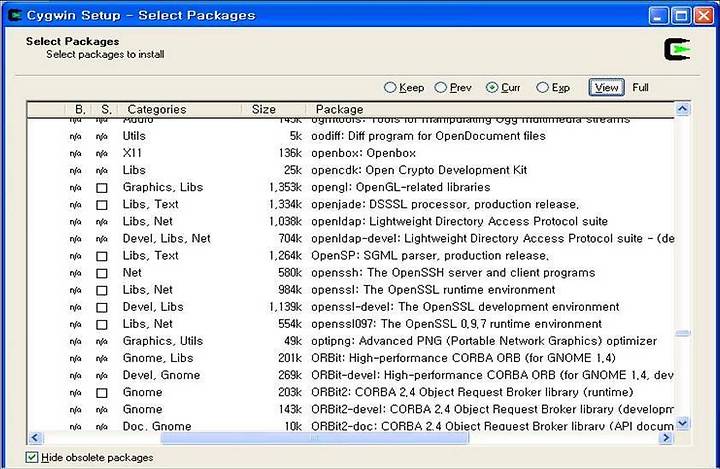The width and height of the screenshot is (720, 469).
Task: Click the Devel, Libs, Net category cell
Action: [x=166, y=238]
